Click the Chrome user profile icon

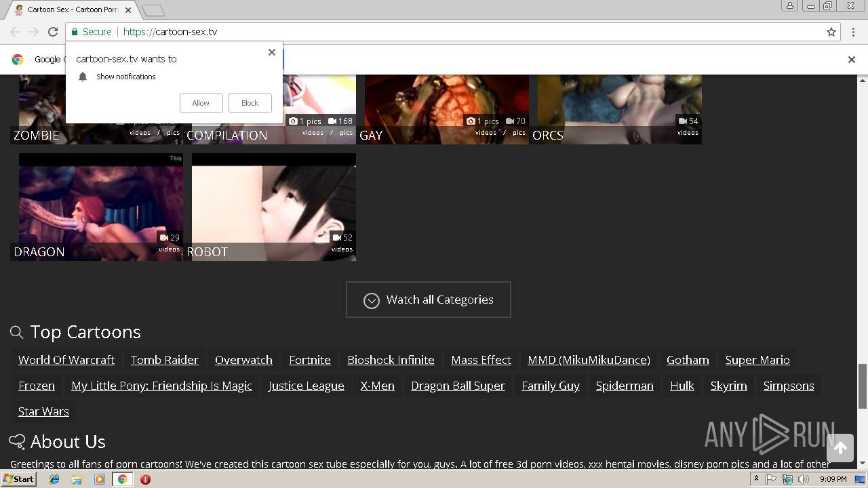pos(789,5)
